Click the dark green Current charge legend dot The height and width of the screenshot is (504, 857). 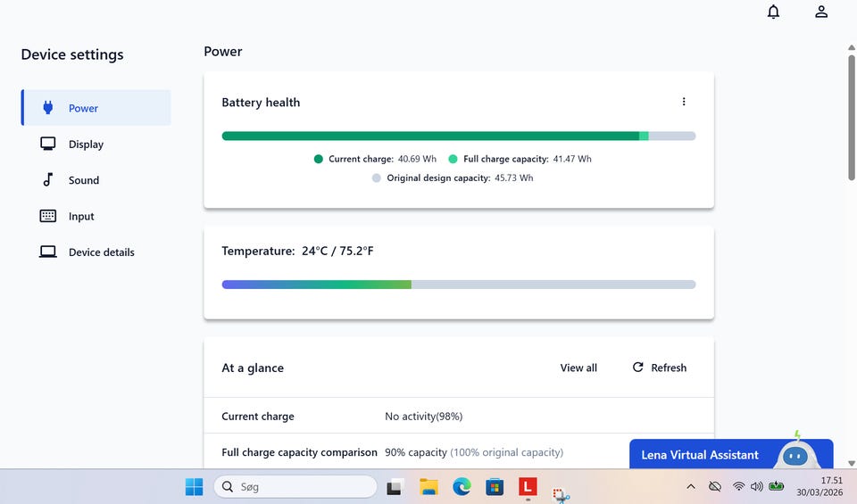tap(318, 159)
